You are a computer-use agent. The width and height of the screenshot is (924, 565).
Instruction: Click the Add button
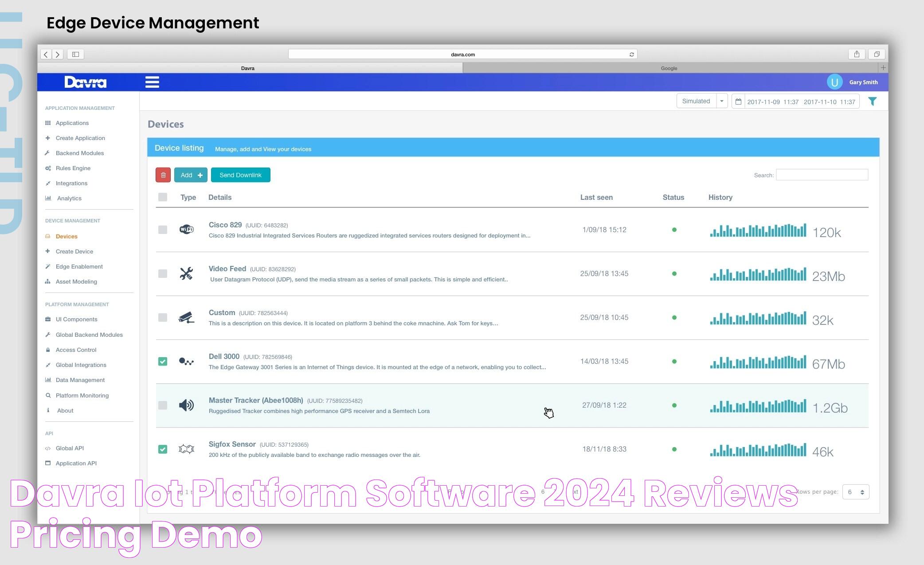point(191,175)
